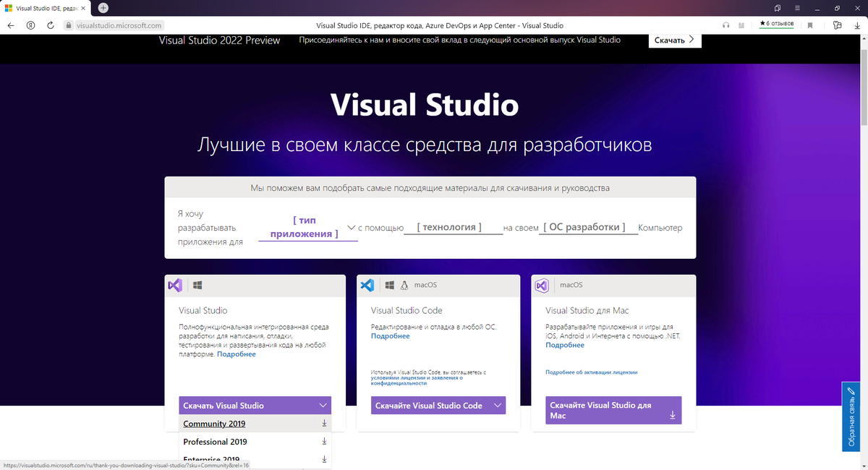868x470 pixels.
Task: Select the Visual Studio Code logo icon
Action: point(367,285)
